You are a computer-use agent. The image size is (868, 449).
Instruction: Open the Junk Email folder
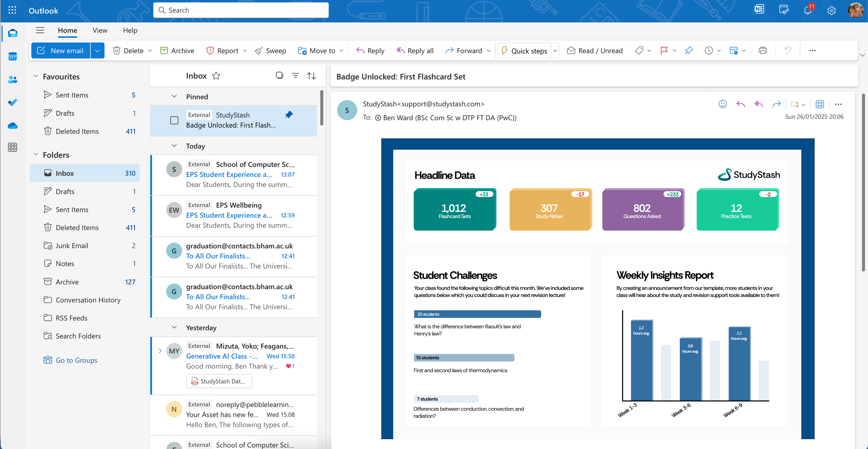[x=84, y=245]
